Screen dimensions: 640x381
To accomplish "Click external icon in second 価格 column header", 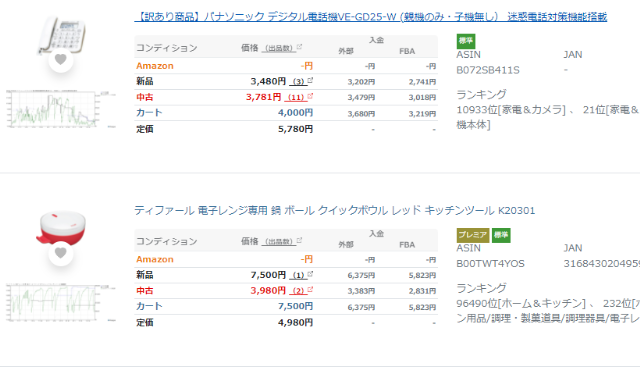I will tap(299, 241).
